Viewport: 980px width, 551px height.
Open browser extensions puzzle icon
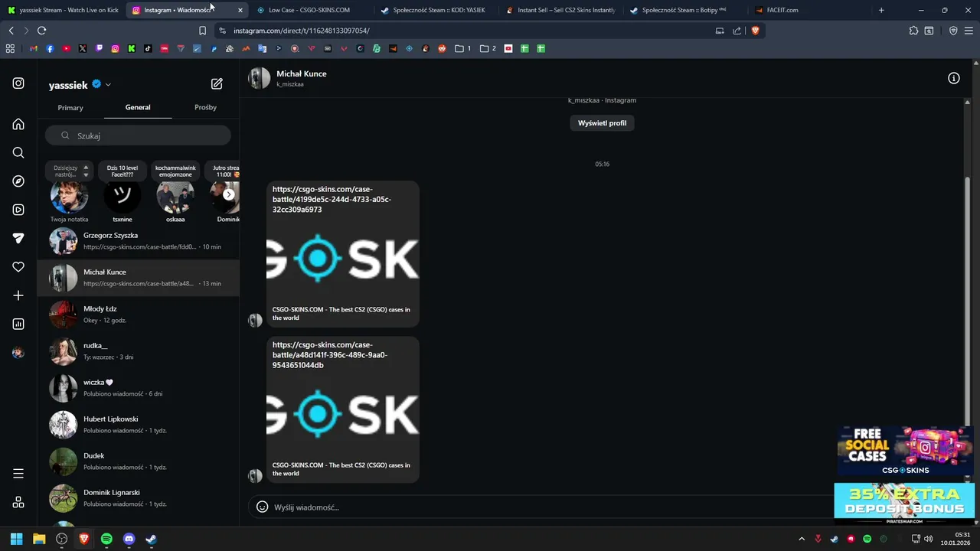[913, 31]
